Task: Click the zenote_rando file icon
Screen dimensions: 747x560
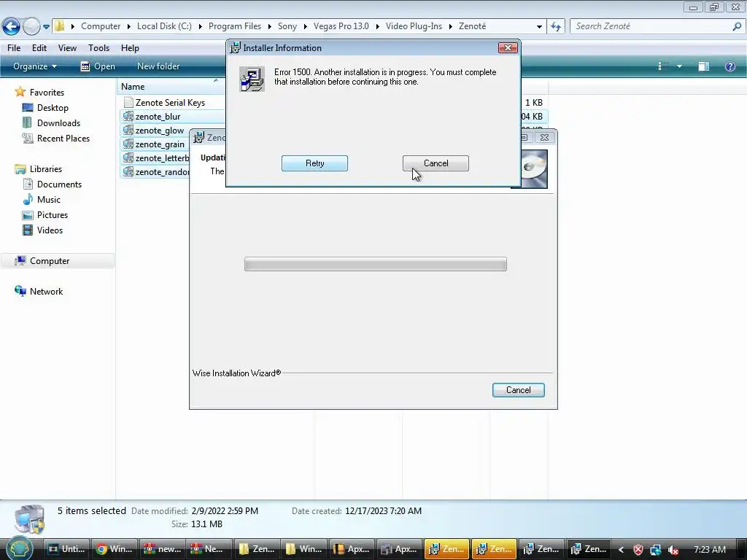Action: click(128, 171)
